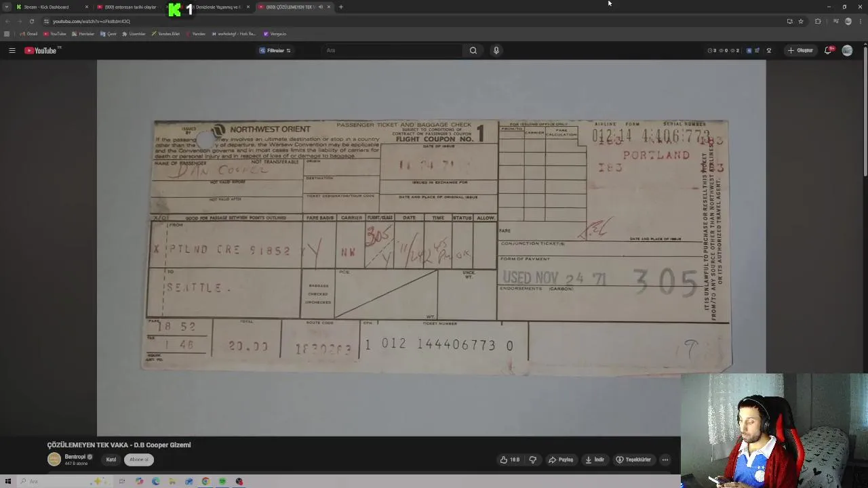Open YouTube notifications bell
Viewport: 868px width, 488px height.
click(829, 50)
